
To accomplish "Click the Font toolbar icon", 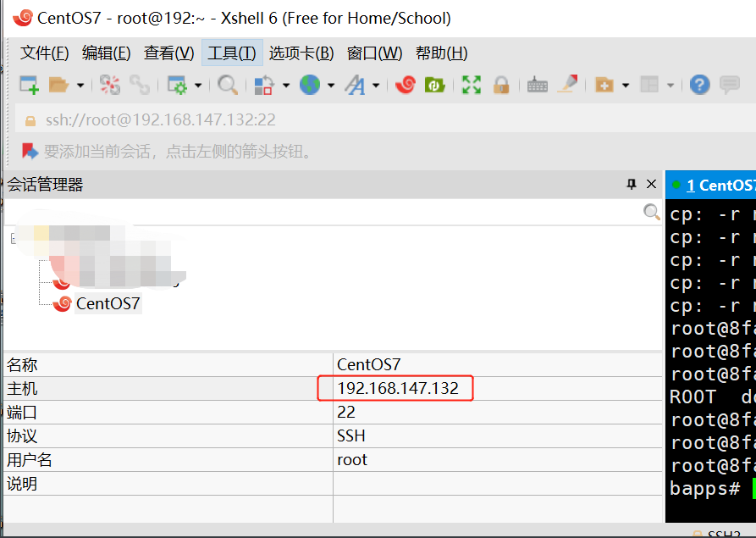I will 355,85.
